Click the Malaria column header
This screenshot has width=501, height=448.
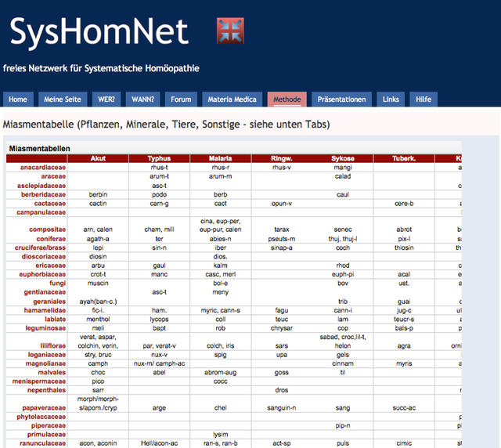[x=221, y=158]
